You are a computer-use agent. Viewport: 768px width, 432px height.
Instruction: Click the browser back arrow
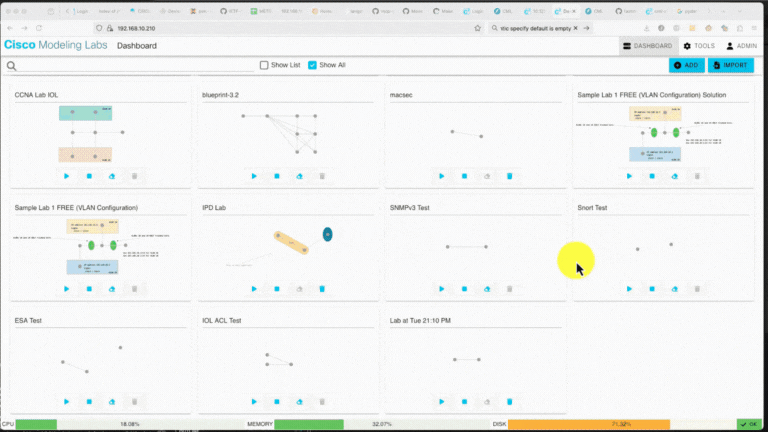coord(12,29)
